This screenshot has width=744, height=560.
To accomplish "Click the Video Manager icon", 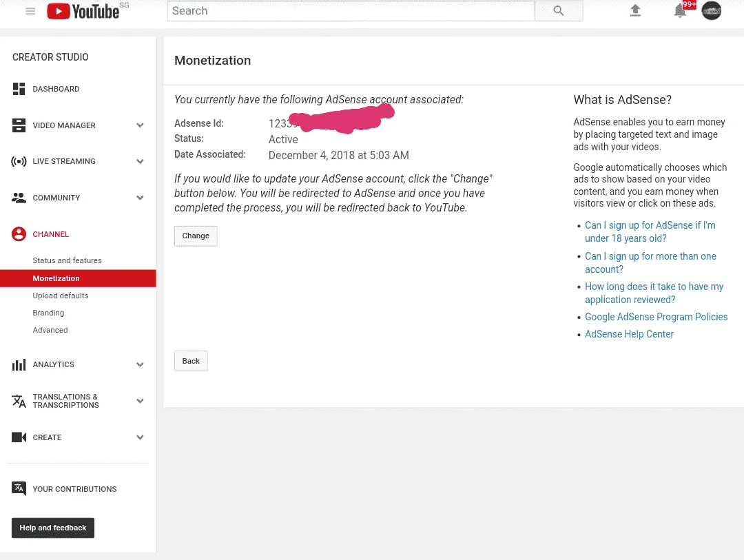I will pos(19,125).
